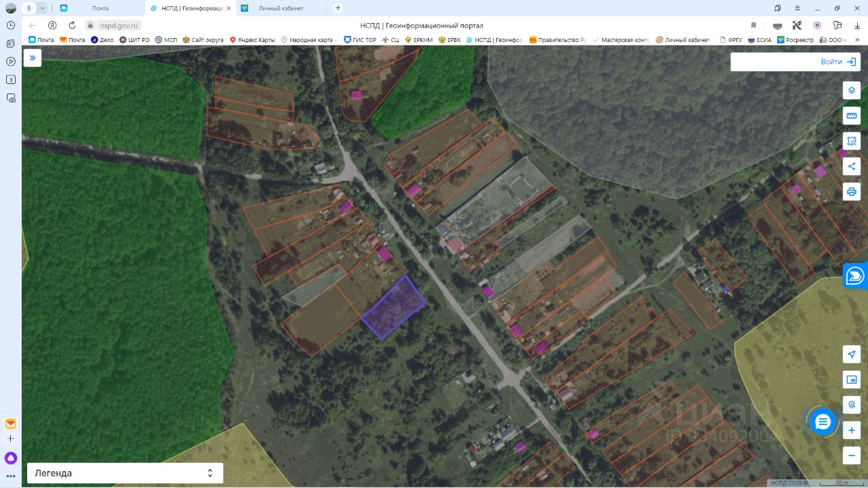
Task: Activate the area selection tool
Action: (852, 141)
